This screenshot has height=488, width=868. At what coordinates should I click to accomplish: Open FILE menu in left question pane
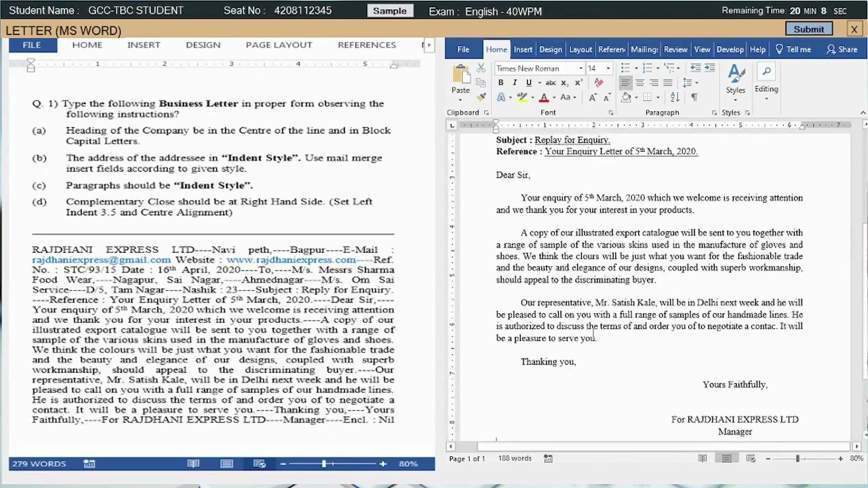click(32, 45)
